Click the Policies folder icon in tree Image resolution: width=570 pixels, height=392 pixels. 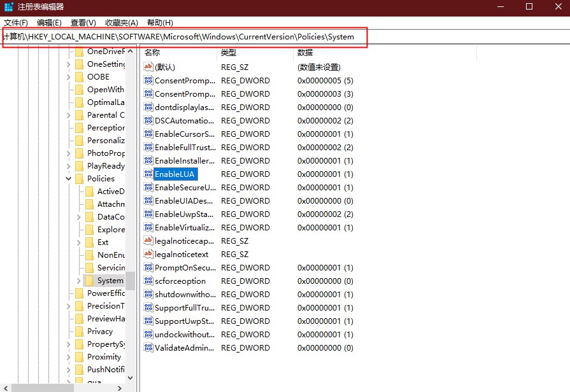(x=79, y=178)
